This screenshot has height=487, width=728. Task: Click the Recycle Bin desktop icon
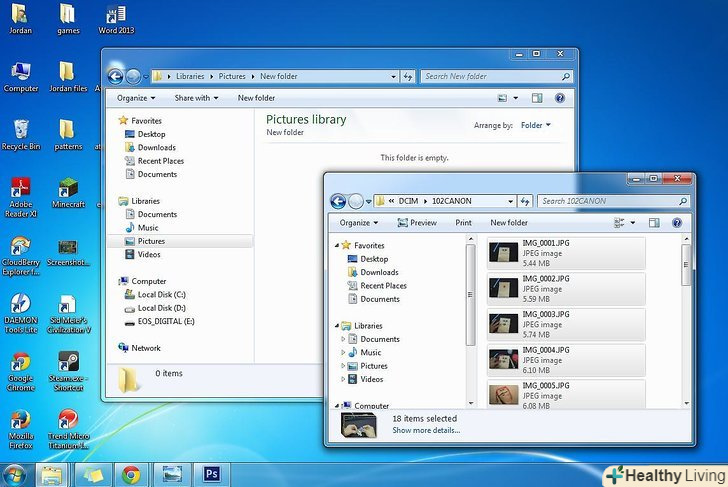pyautogui.click(x=20, y=129)
